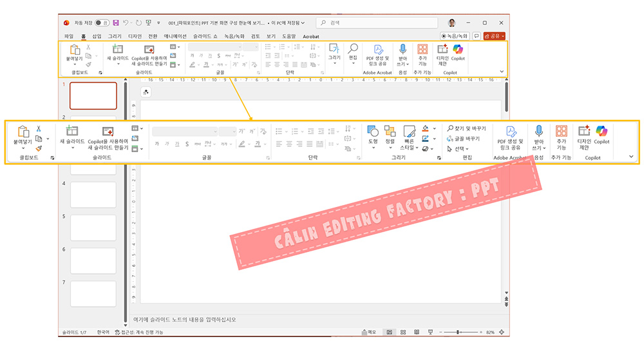Click the Format Painter brush in enlarged ribbon
Viewport: 644px width, 341px height.
[x=39, y=148]
